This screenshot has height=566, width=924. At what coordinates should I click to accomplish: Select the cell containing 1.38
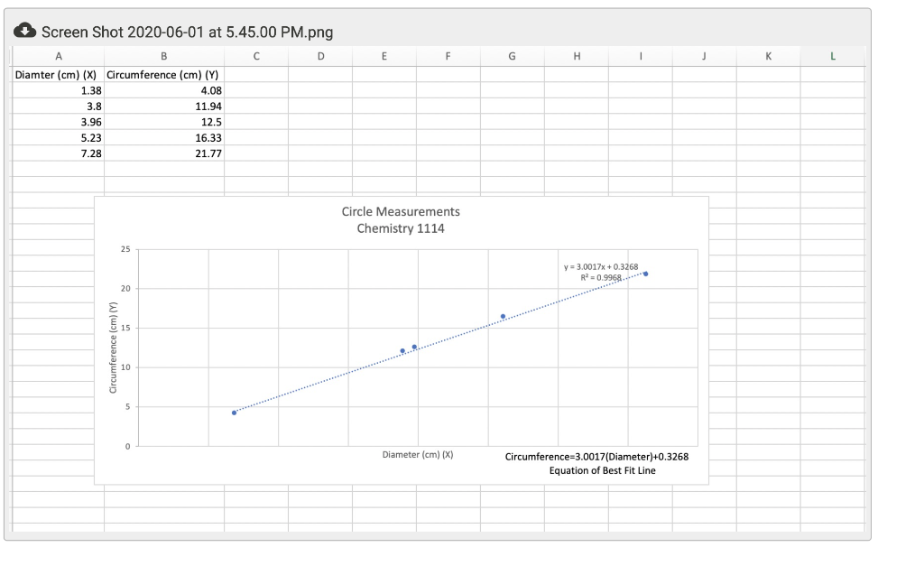pyautogui.click(x=59, y=90)
